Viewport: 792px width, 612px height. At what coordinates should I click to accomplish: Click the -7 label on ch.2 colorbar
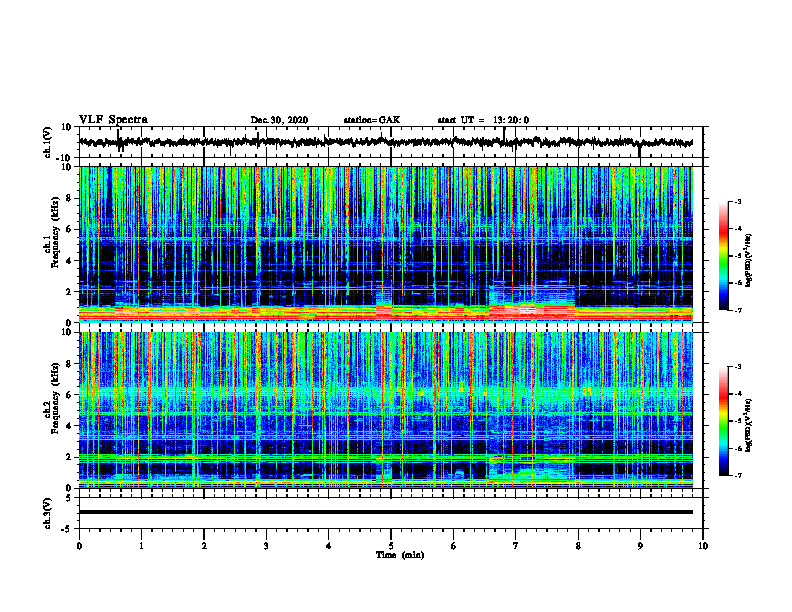click(x=737, y=475)
